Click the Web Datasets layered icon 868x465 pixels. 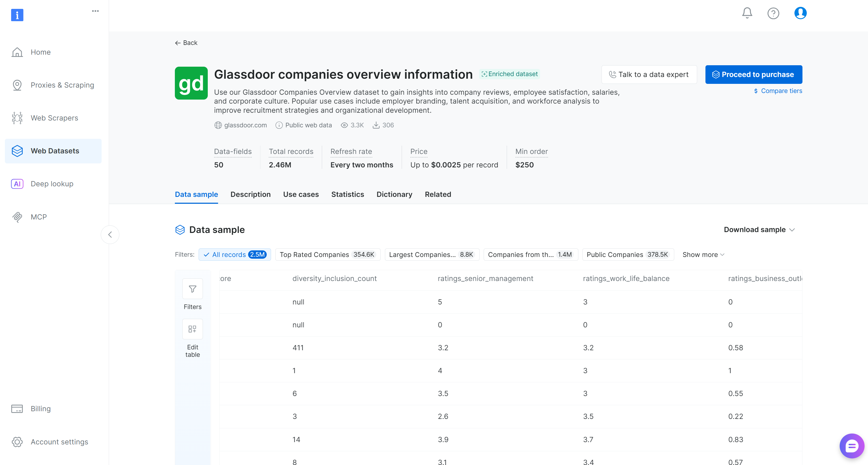(17, 151)
